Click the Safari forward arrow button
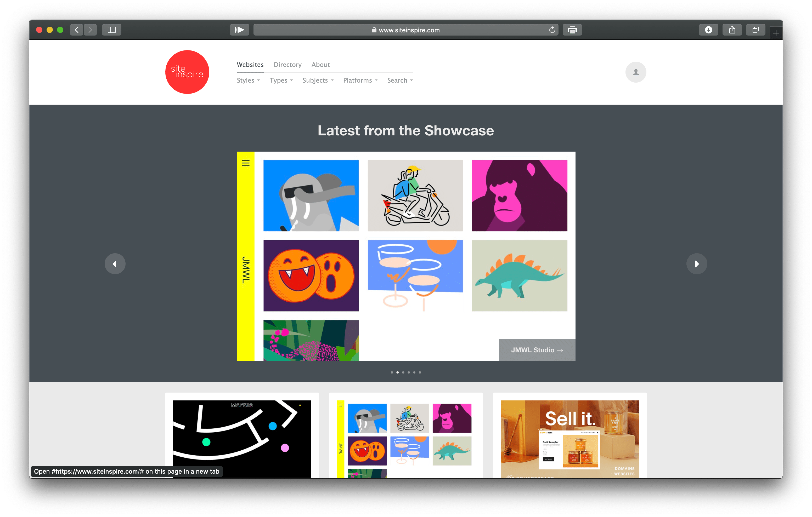 coord(90,30)
